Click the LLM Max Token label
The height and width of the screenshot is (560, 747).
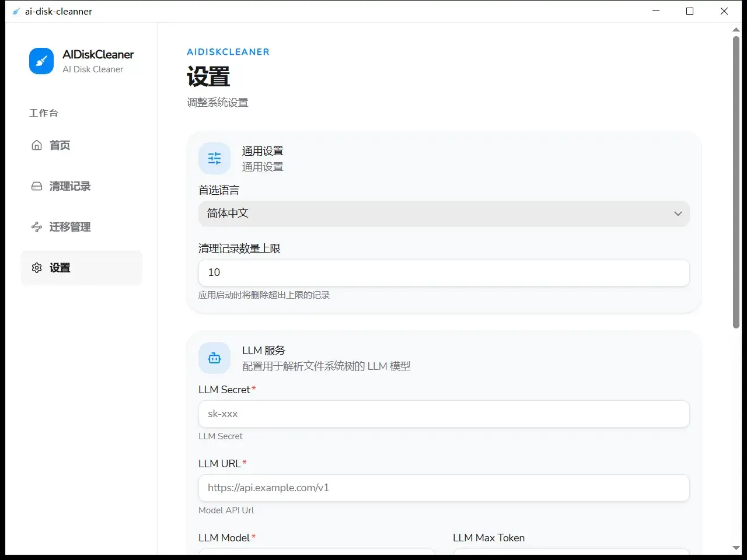point(488,538)
